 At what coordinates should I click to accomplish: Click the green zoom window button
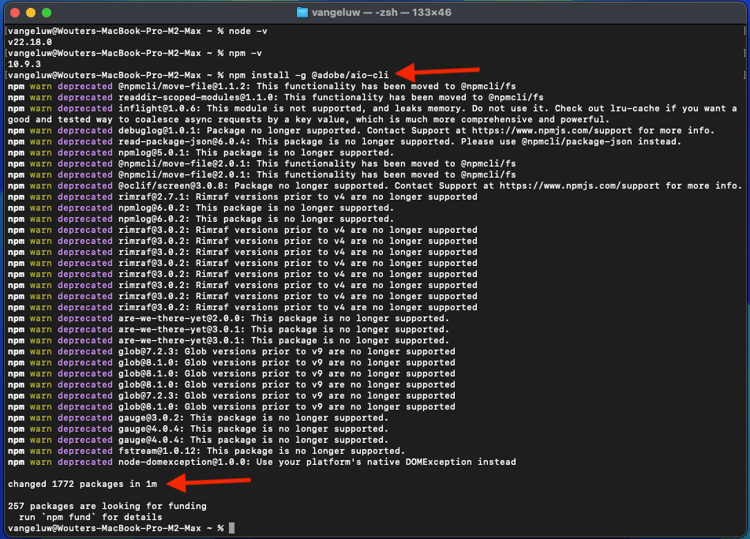coord(46,12)
